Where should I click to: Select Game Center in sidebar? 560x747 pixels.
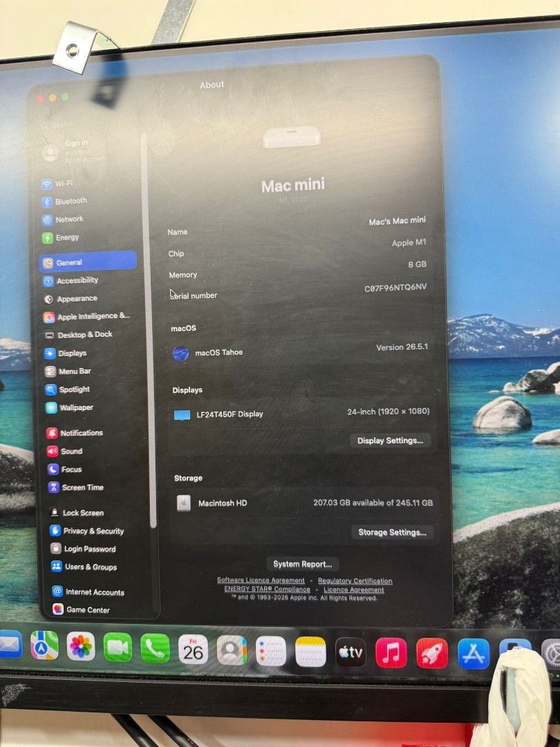pos(82,609)
